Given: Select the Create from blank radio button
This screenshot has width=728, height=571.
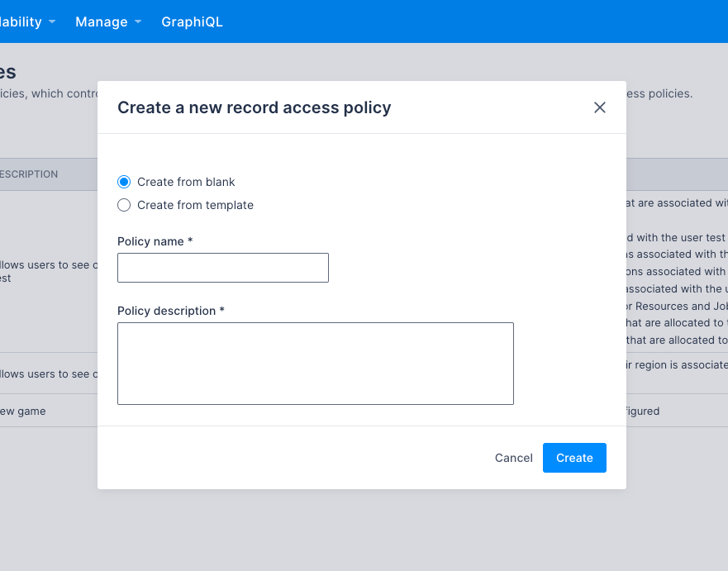Looking at the screenshot, I should coord(124,182).
